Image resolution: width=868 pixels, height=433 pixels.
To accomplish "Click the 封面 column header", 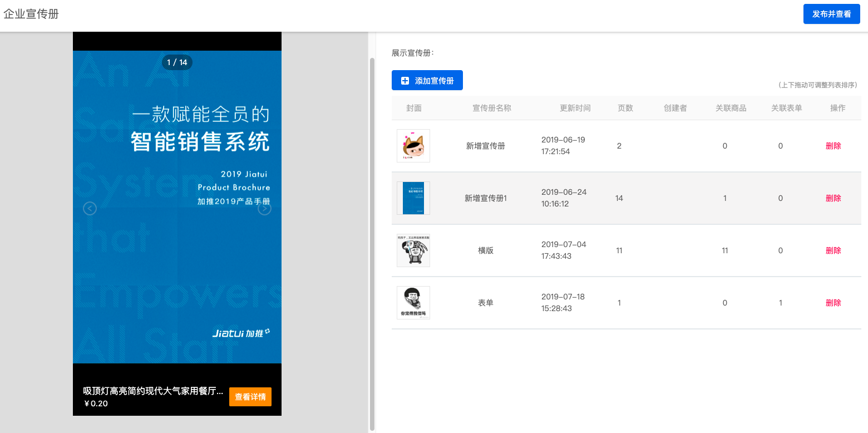I will tap(414, 108).
